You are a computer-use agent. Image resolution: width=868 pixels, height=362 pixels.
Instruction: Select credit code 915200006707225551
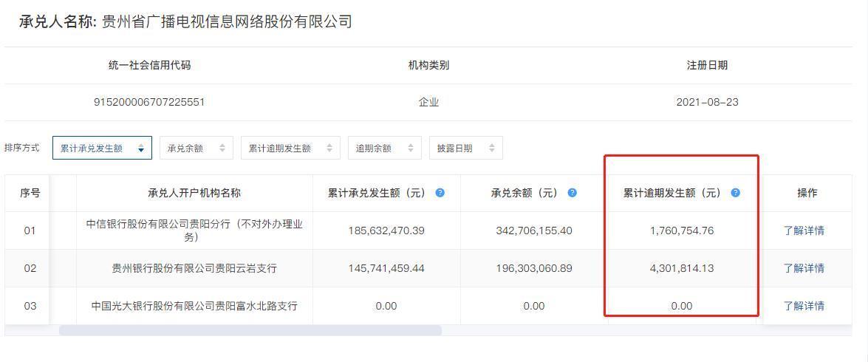[x=149, y=103]
